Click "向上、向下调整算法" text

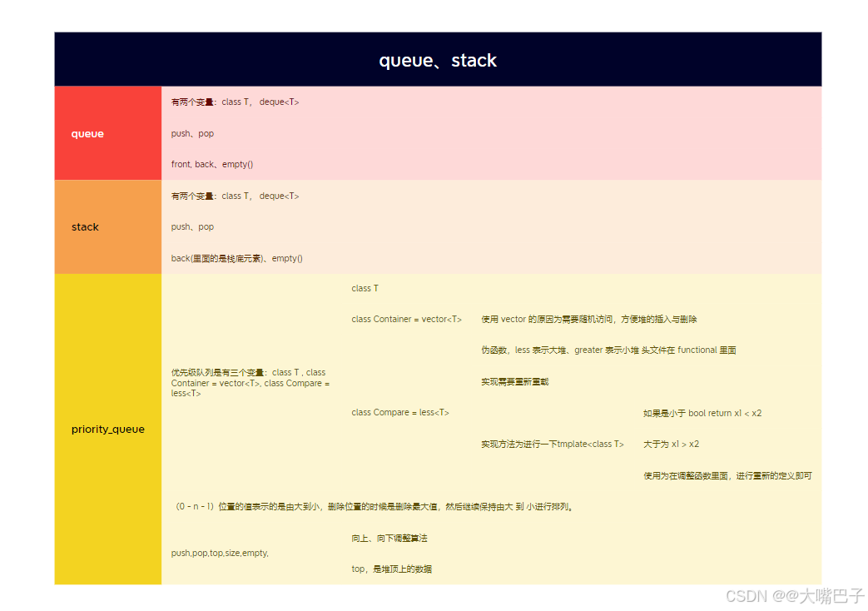point(389,539)
